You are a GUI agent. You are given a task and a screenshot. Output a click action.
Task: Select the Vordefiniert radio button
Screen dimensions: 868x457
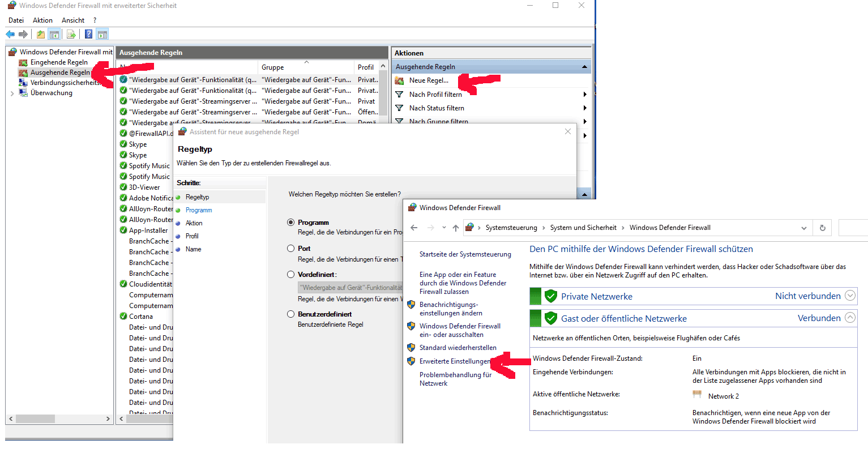click(290, 275)
